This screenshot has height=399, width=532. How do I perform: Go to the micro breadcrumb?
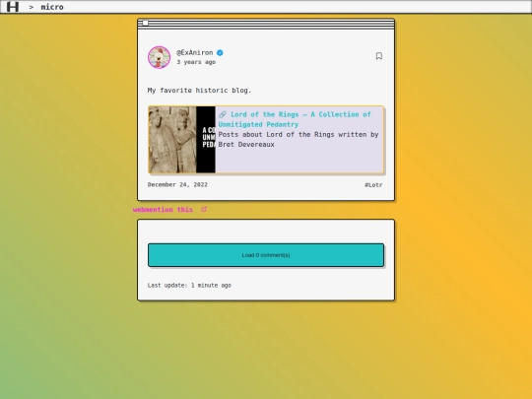click(52, 7)
